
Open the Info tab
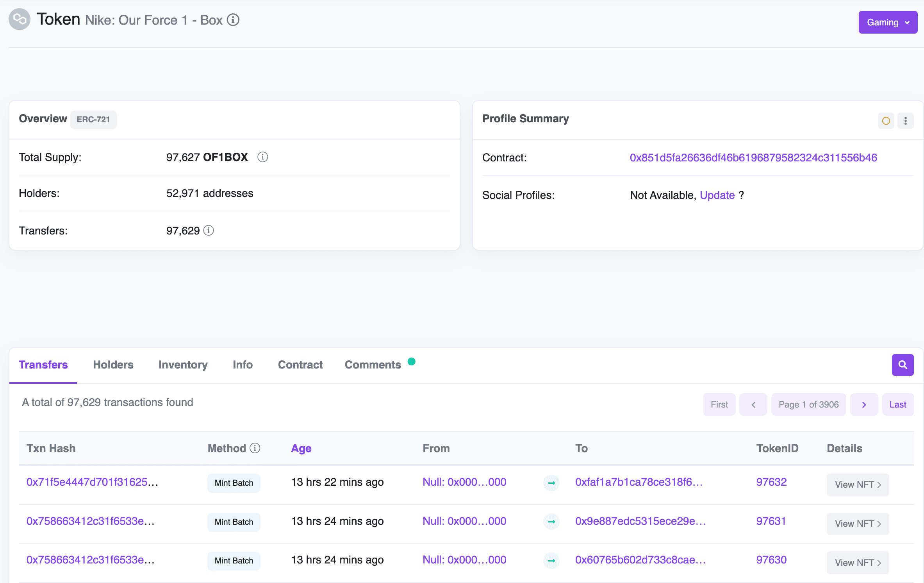(243, 365)
